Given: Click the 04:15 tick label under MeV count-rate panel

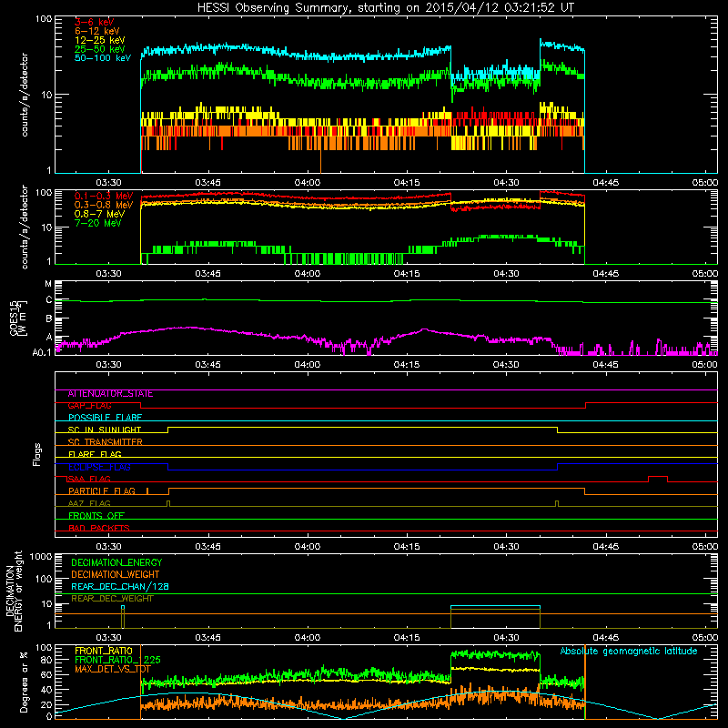Looking at the screenshot, I should tap(407, 274).
